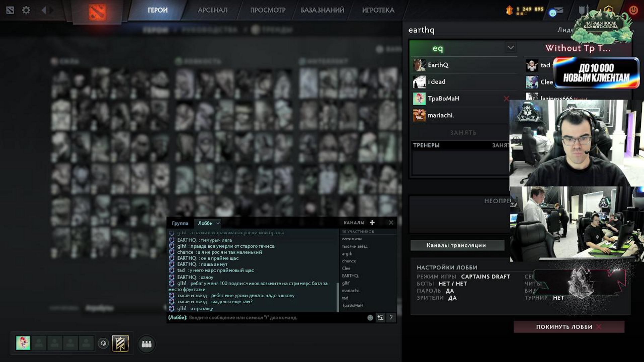Open the Лобби chat tab dropdown
This screenshot has height=362, width=644.
tap(218, 223)
